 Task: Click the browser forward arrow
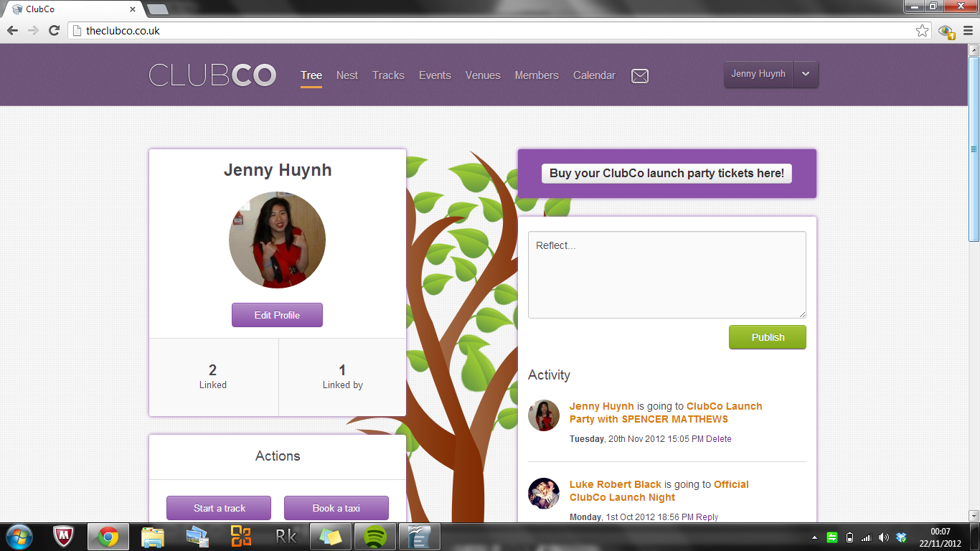(33, 30)
